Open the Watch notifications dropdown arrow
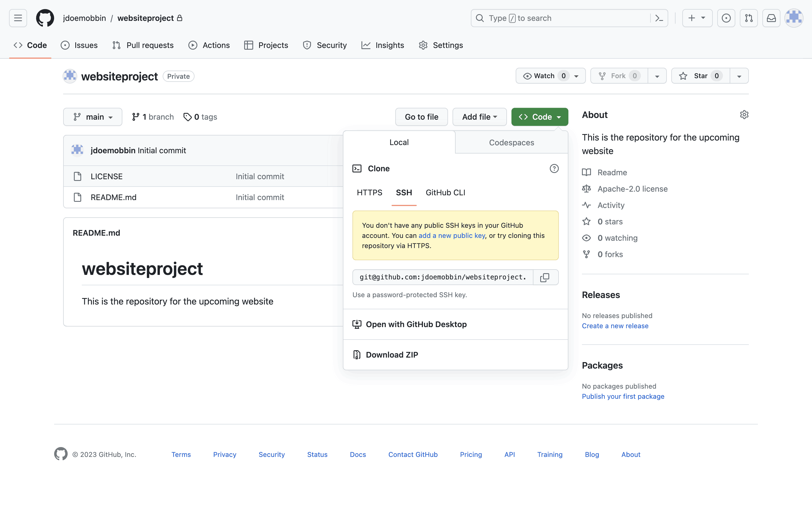Screen dimensions: 812x508 (577, 76)
